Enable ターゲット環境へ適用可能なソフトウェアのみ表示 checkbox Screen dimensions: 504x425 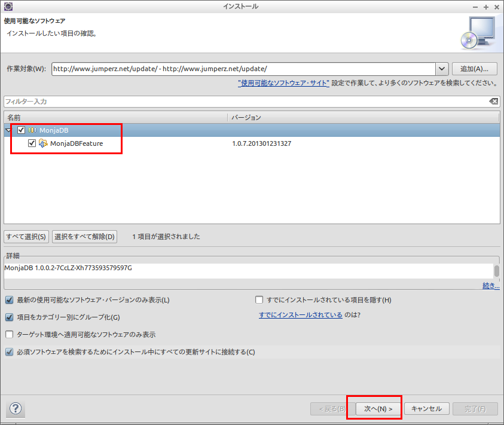pos(10,335)
